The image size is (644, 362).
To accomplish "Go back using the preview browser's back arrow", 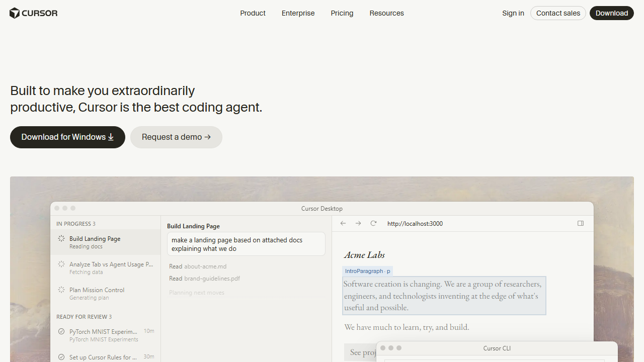I will tap(343, 224).
